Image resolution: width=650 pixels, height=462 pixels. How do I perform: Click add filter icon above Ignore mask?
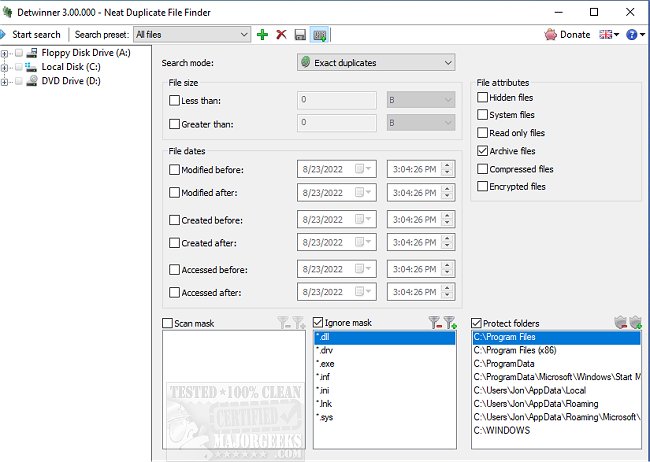450,323
